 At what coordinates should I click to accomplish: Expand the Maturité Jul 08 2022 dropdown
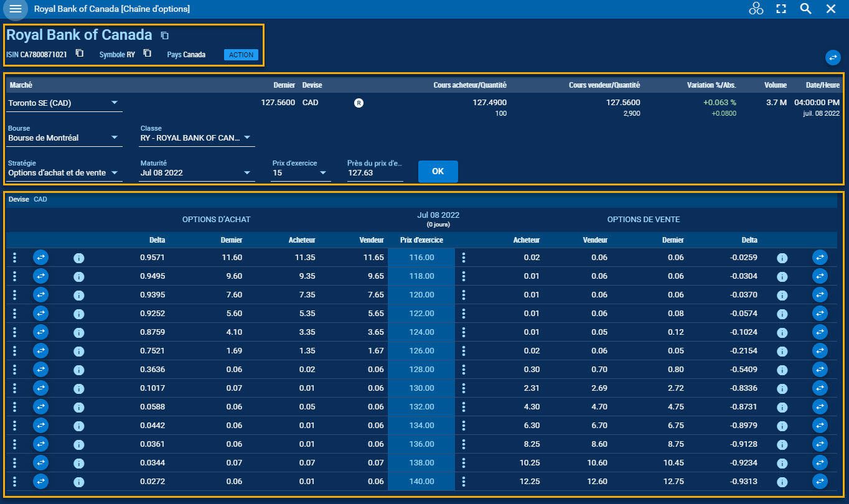click(x=247, y=173)
